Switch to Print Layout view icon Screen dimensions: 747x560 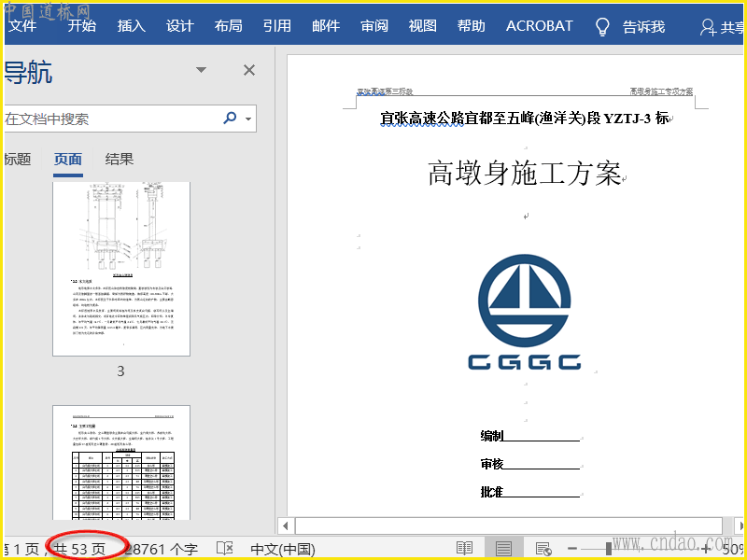click(x=503, y=549)
